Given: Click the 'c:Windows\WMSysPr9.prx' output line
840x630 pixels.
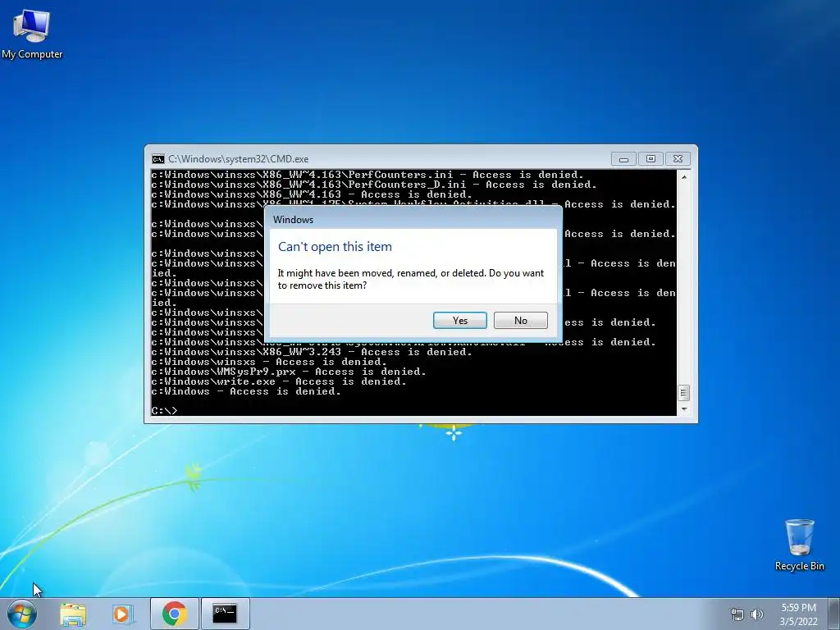Looking at the screenshot, I should [x=289, y=372].
